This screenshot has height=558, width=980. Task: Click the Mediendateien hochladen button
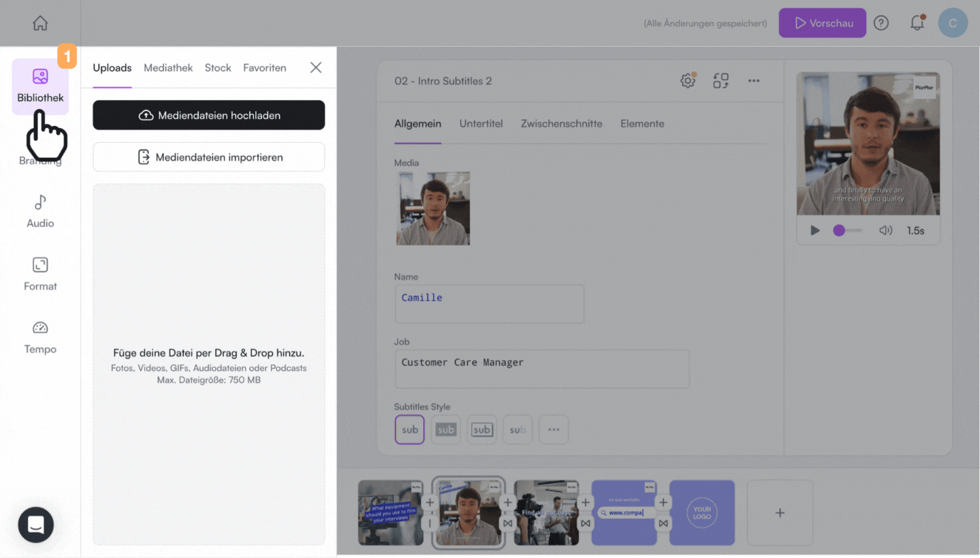coord(209,116)
